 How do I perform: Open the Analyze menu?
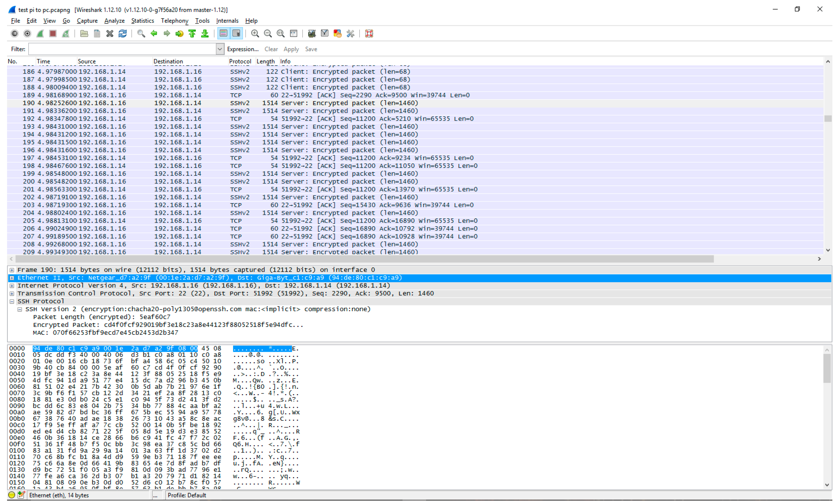point(114,21)
